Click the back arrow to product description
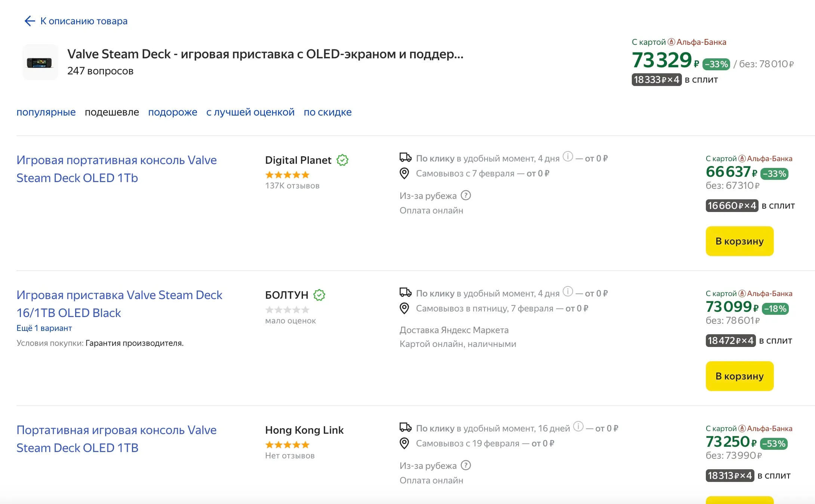Screen dimensions: 815x504 [30, 21]
